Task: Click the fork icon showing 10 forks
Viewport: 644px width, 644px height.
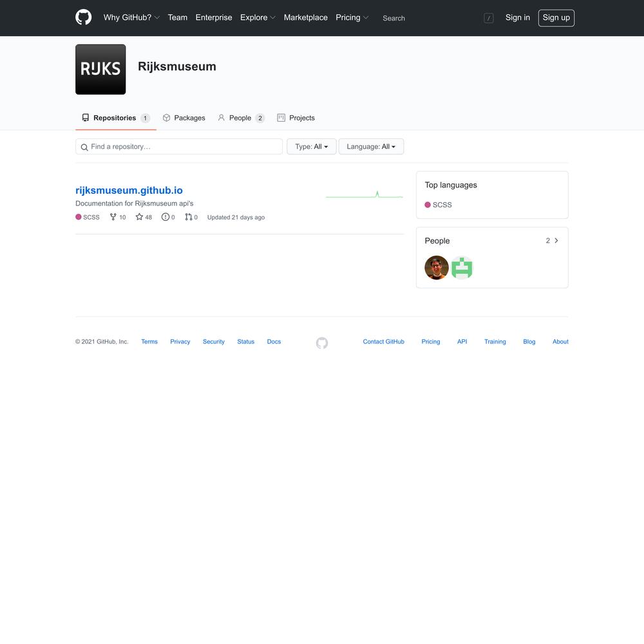Action: [113, 217]
